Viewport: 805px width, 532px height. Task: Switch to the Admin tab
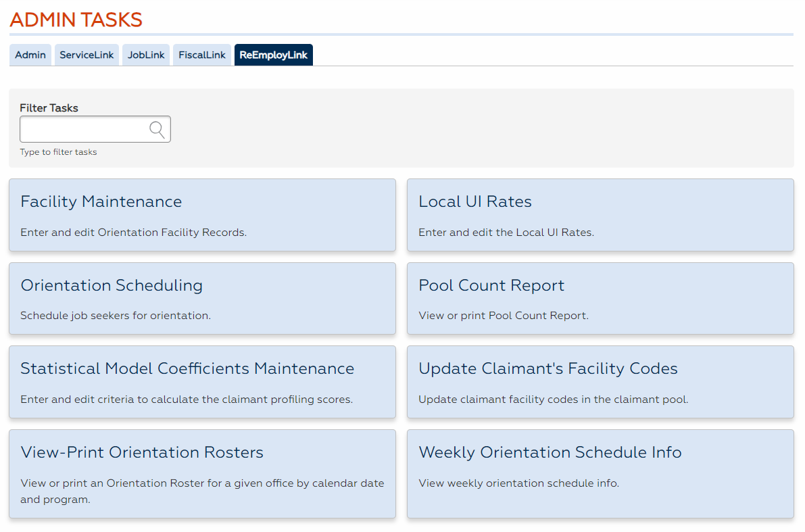(30, 55)
